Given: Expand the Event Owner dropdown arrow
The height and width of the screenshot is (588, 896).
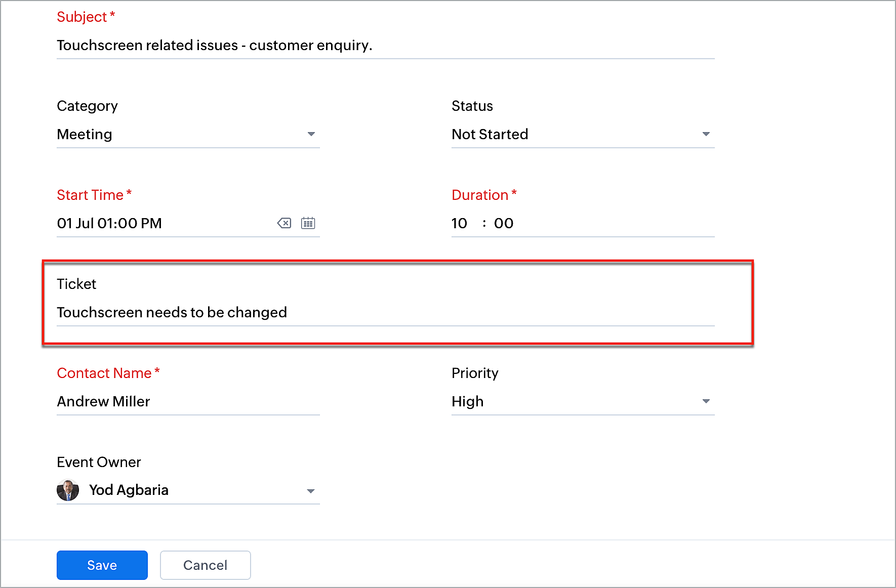Looking at the screenshot, I should point(311,491).
